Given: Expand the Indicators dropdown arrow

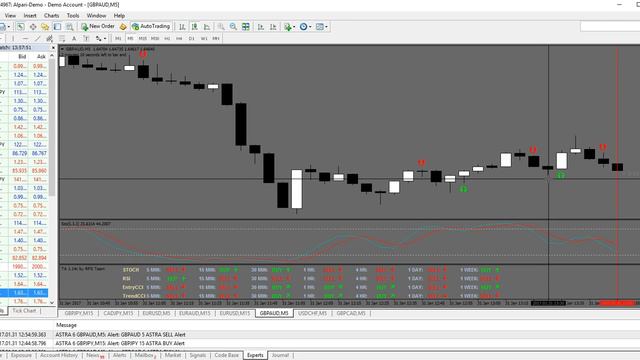Looking at the screenshot, I should (x=294, y=27).
